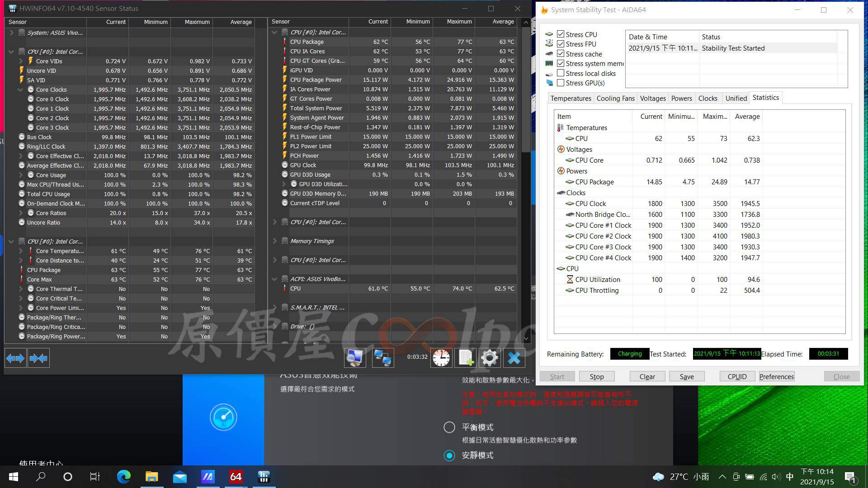Viewport: 868px width, 488px height.
Task: Expand Core VIDs row
Action: (x=20, y=61)
